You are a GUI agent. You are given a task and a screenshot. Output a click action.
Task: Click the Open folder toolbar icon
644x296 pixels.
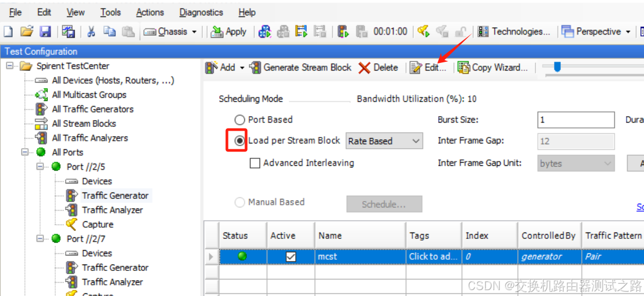[x=27, y=31]
